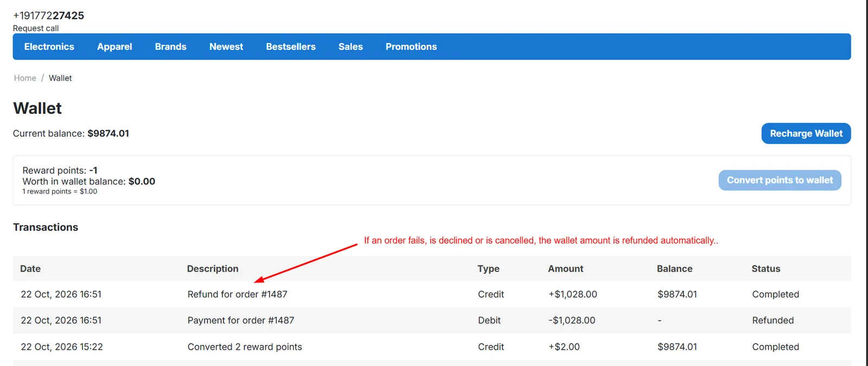Click '1 reward points = $1.00' note

click(x=60, y=191)
